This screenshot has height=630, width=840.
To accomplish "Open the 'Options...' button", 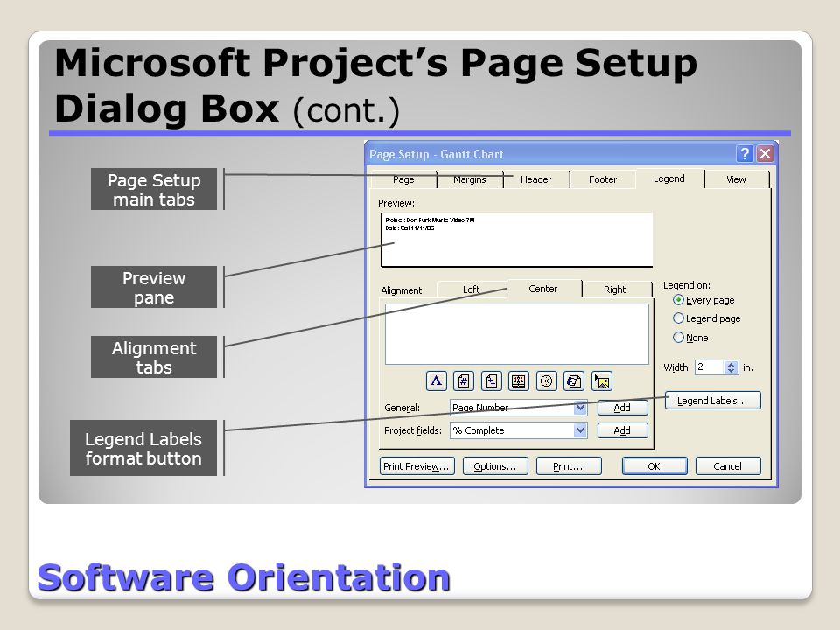I will click(495, 466).
